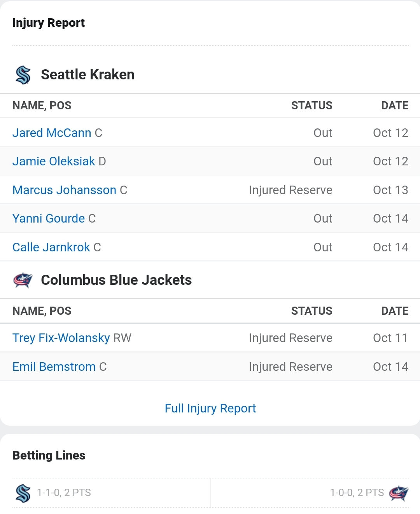Image resolution: width=420 pixels, height=514 pixels.
Task: Click the Betting Lines section heading
Action: (x=49, y=455)
